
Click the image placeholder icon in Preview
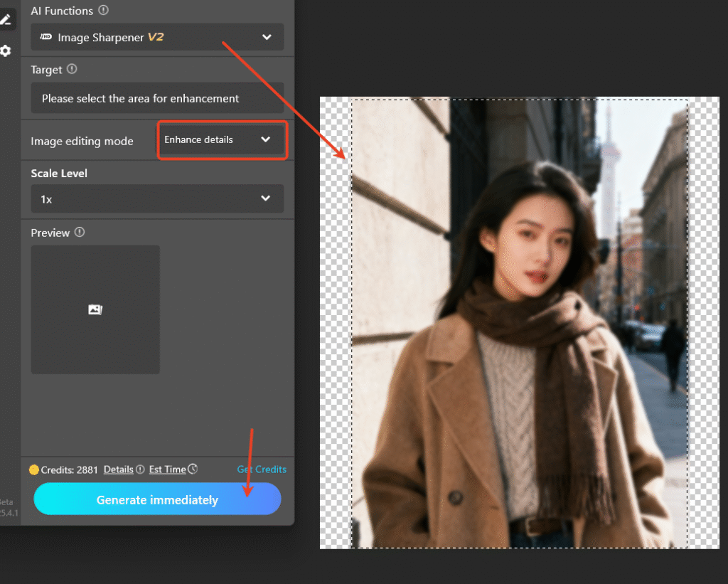pos(95,309)
